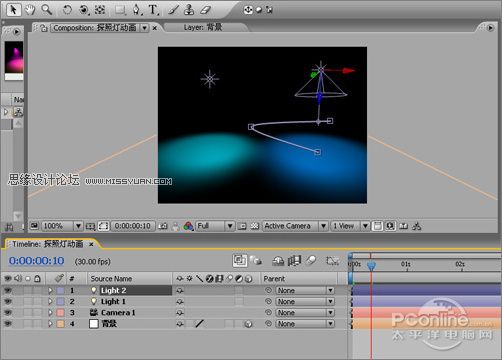Click the snapshot camera icon in viewer
Screen dimensions: 502x360
[163, 226]
